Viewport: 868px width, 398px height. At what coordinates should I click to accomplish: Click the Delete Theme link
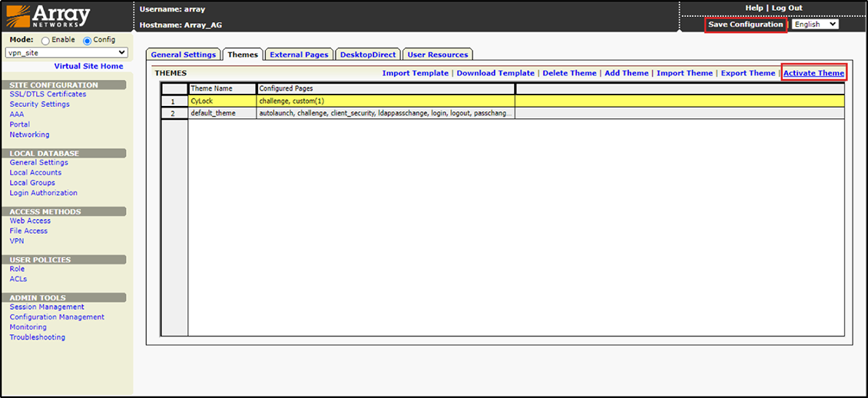(569, 73)
